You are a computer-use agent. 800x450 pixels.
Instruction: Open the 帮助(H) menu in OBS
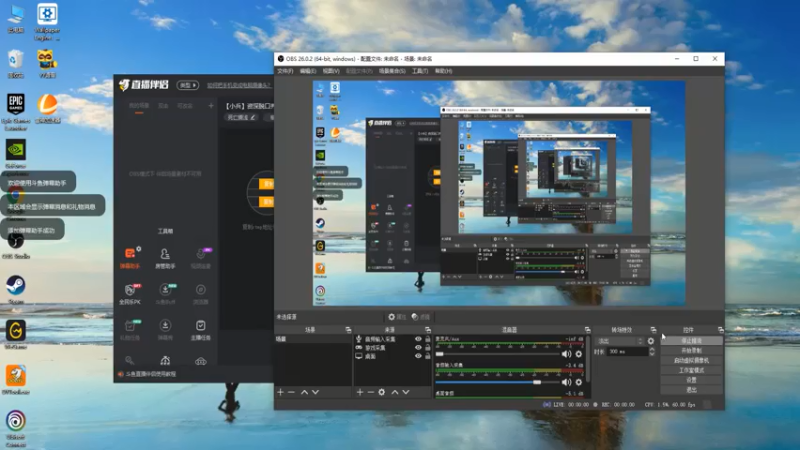(443, 71)
